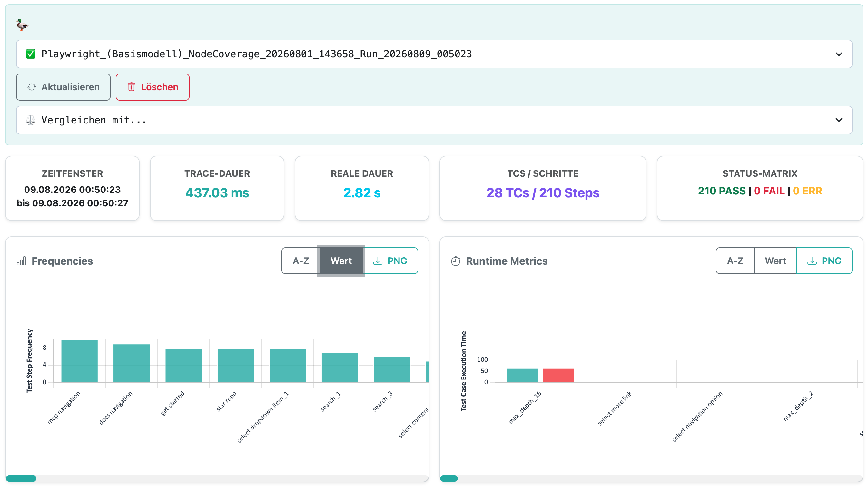Enable A-Z sorting in Runtime Metrics

coord(735,261)
